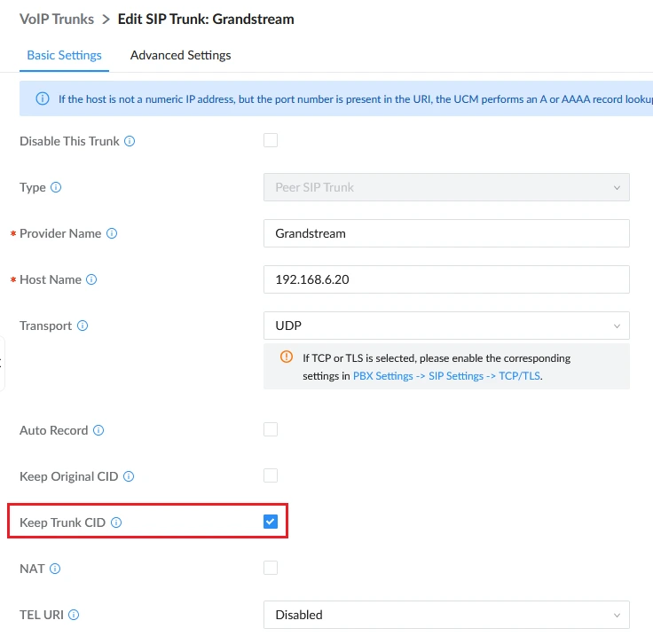
Task: Open the Transport UDP dropdown
Action: pyautogui.click(x=446, y=326)
